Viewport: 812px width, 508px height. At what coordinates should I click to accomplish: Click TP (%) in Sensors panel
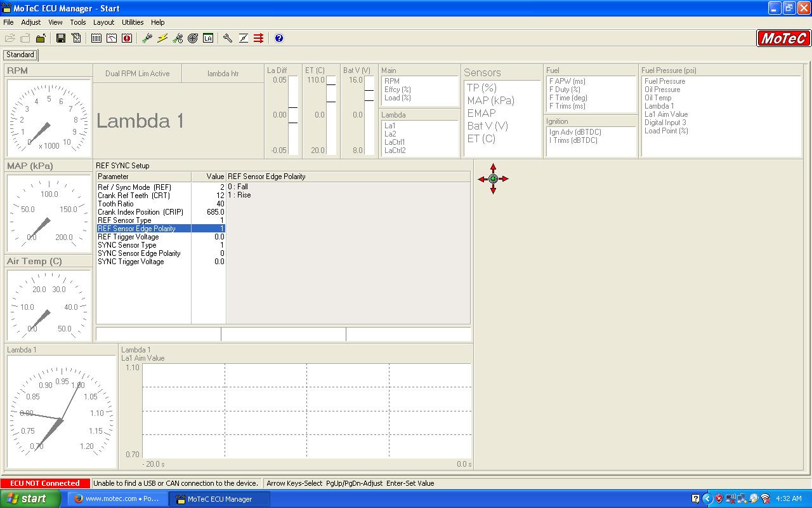pyautogui.click(x=481, y=88)
